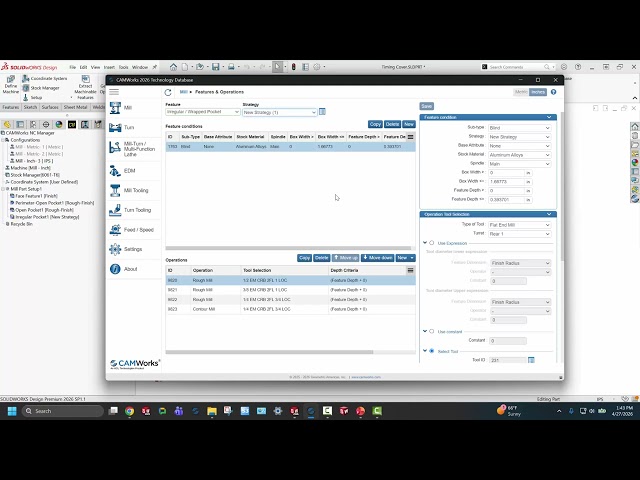640x480 pixels.
Task: Switch to SolidWorks Sheet Metal tab
Action: click(76, 107)
